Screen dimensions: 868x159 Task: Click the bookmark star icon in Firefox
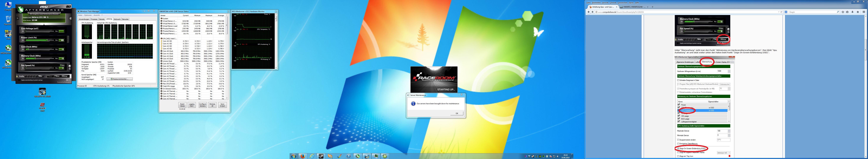(x=843, y=12)
